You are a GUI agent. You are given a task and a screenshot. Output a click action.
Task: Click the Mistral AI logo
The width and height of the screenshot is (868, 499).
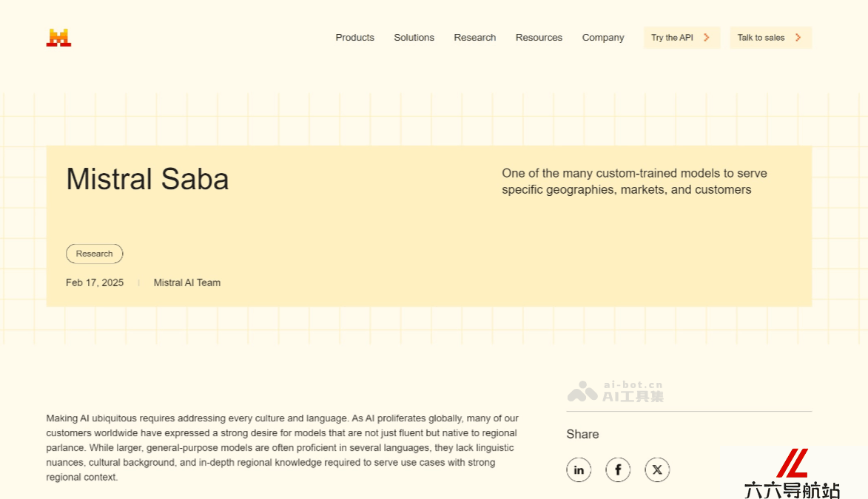tap(58, 38)
